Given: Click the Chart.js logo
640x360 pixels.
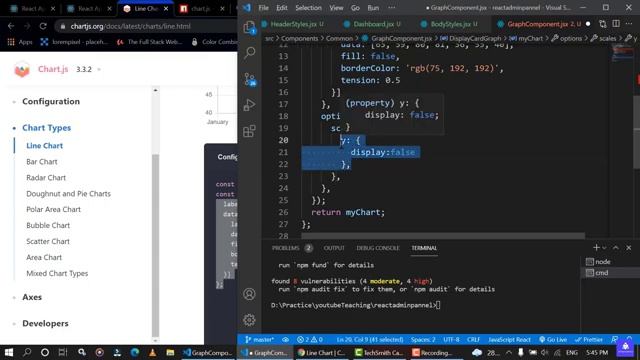Looking at the screenshot, I should pyautogui.click(x=22, y=69).
